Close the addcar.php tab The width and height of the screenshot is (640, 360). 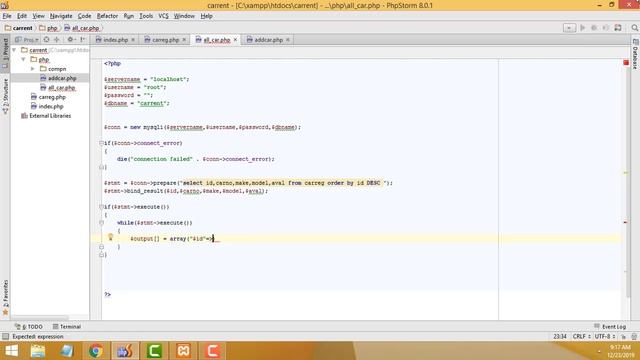[x=288, y=40]
